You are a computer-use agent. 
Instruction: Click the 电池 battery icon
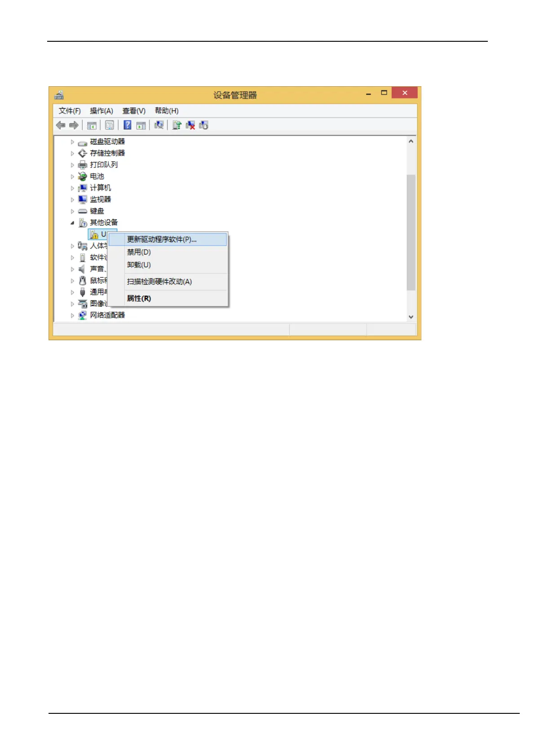coord(83,176)
